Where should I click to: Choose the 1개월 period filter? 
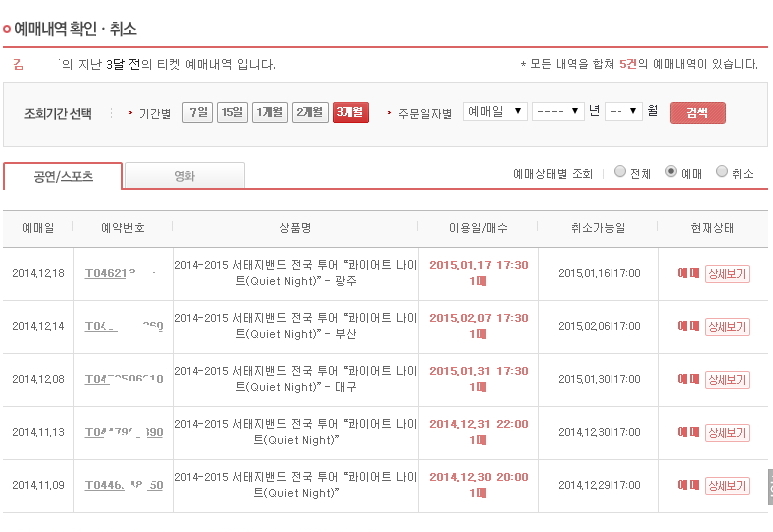pos(269,112)
